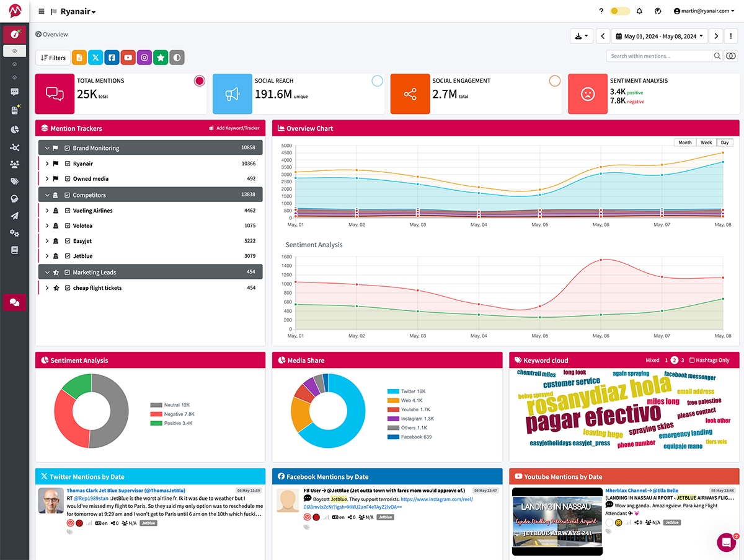Switch overview chart to Month view
This screenshot has height=560, width=744.
pos(684,142)
